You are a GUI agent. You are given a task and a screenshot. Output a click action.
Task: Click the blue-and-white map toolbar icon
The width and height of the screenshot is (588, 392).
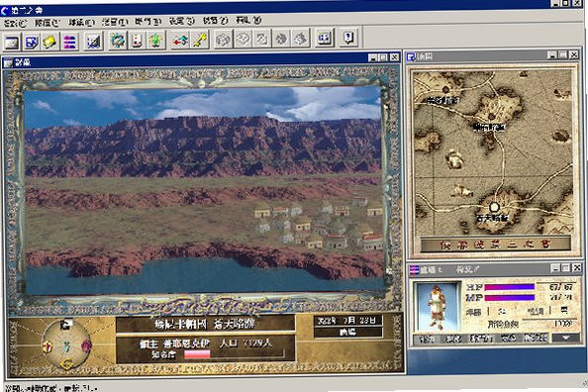[x=31, y=42]
